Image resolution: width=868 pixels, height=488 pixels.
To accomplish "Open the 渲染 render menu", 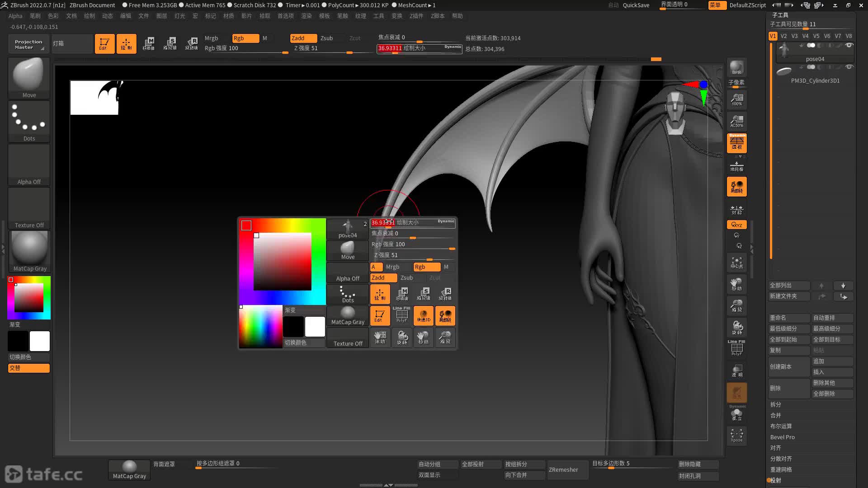I will [x=306, y=16].
